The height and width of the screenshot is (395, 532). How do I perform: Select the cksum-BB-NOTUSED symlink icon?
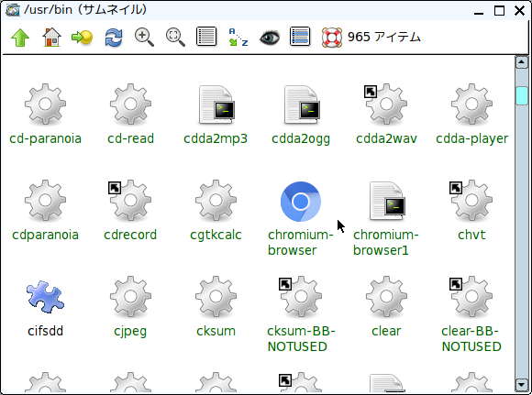click(x=301, y=297)
